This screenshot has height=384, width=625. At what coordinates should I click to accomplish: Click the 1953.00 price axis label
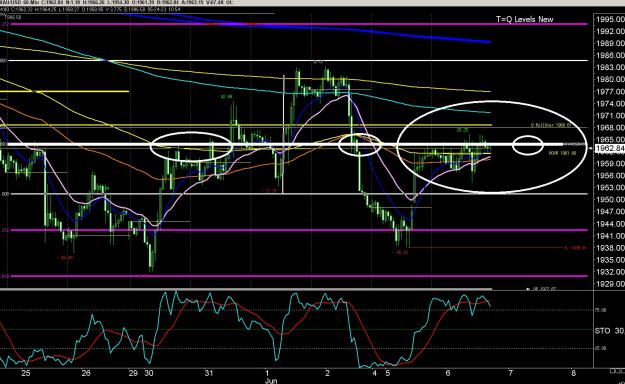point(610,187)
